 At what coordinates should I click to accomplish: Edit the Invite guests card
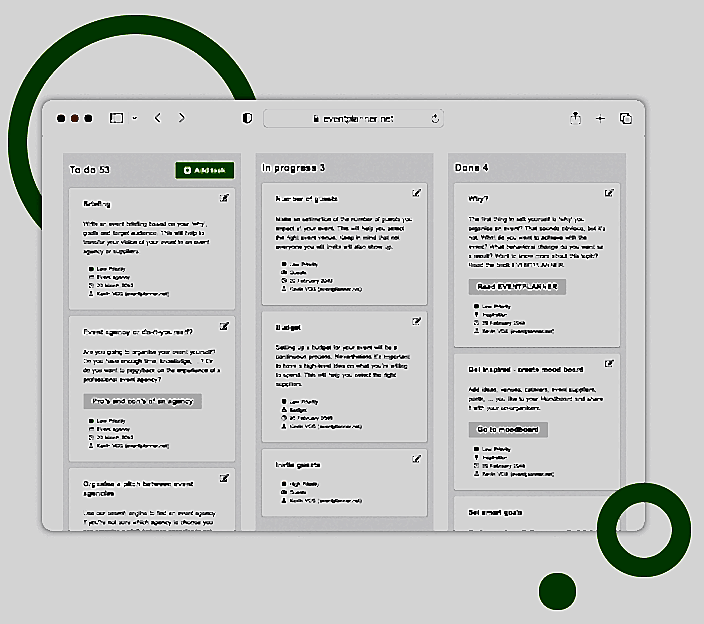pyautogui.click(x=417, y=459)
